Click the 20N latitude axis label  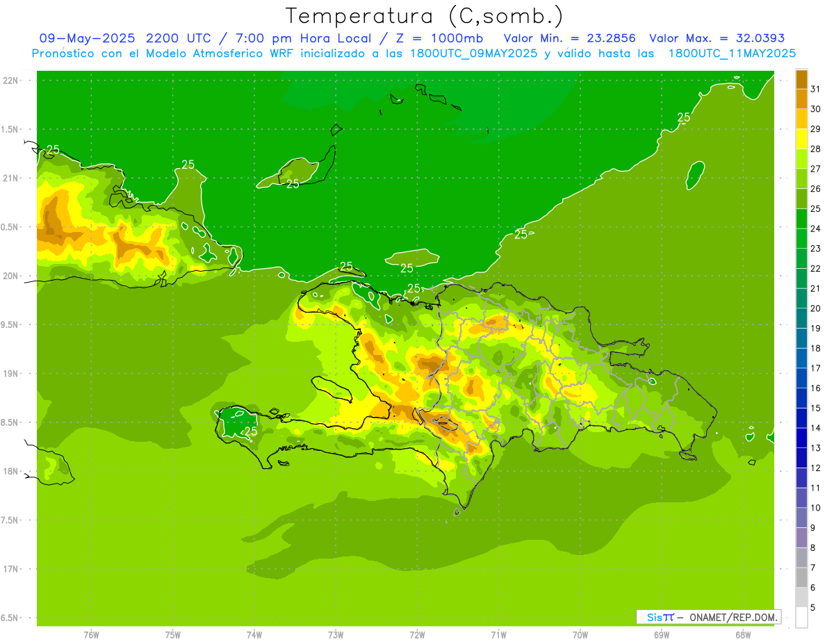coord(11,276)
